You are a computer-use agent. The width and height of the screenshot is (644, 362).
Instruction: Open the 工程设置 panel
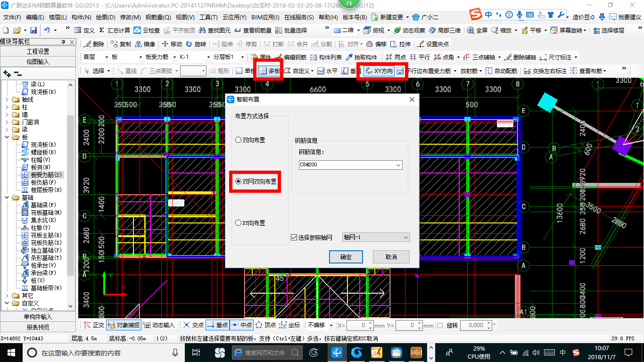pos(38,51)
